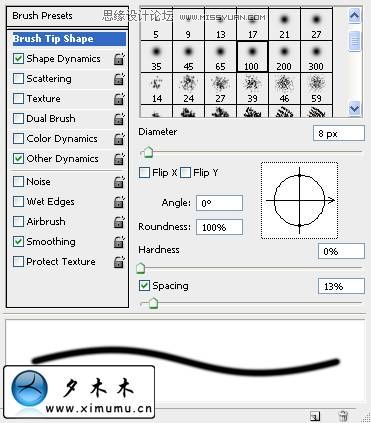Enable the Scattering checkbox

pos(18,79)
